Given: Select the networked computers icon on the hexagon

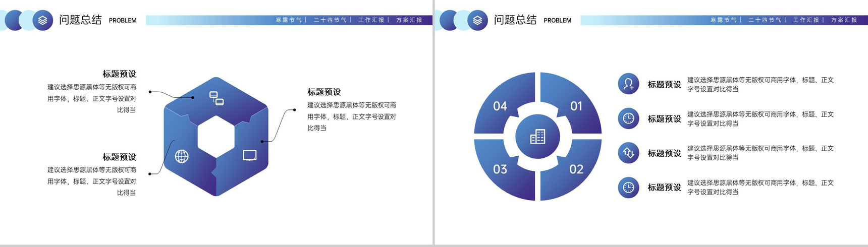Looking at the screenshot, I should (x=216, y=98).
